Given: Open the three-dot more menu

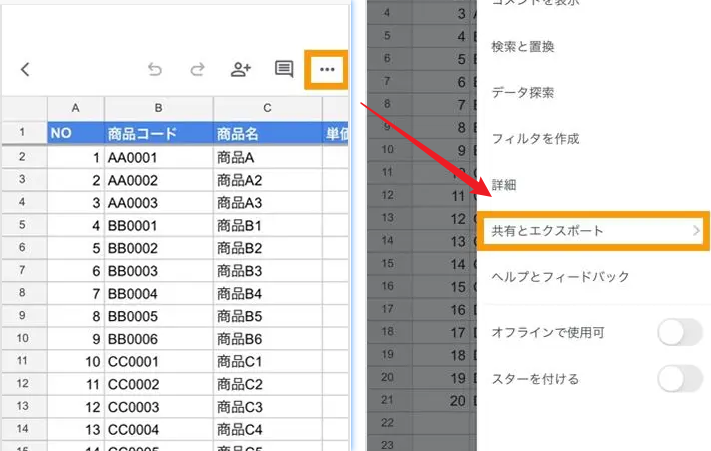Looking at the screenshot, I should [327, 69].
